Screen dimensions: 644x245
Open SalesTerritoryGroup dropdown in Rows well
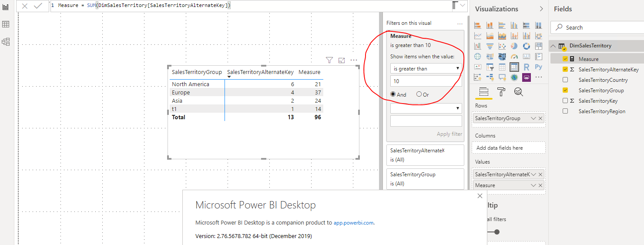pos(534,118)
